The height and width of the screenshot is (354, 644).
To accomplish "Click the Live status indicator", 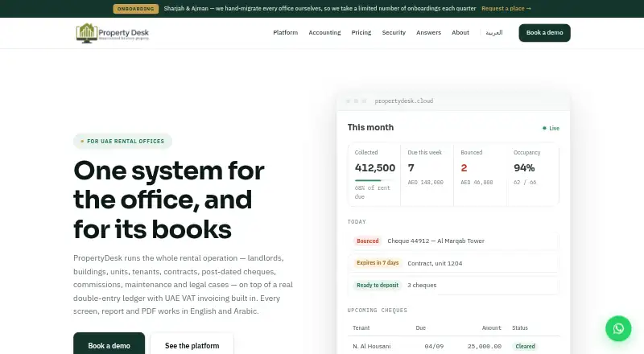I will [x=551, y=128].
